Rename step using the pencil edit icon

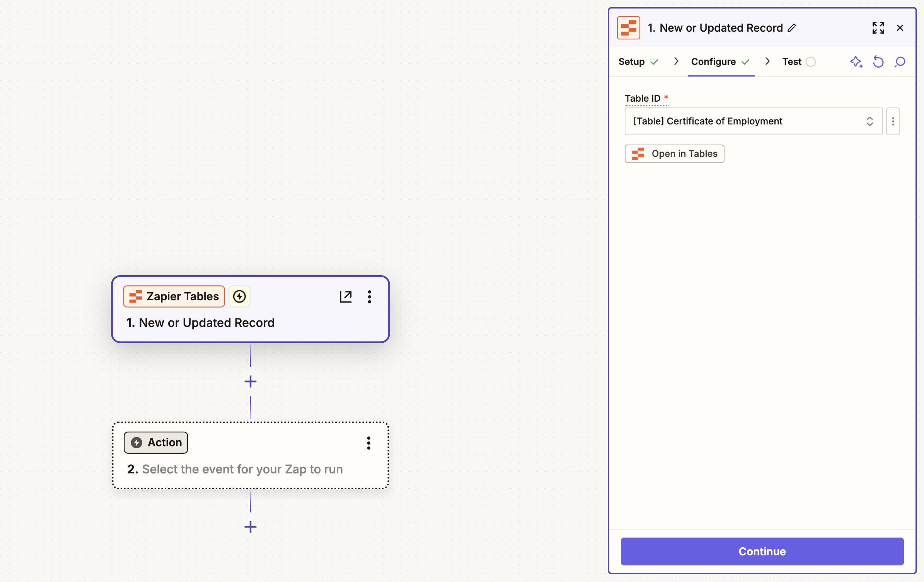[x=792, y=28]
